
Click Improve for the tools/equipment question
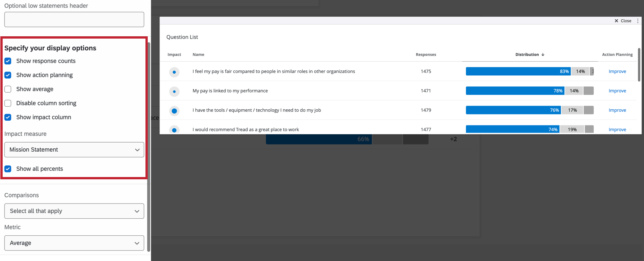coord(617,110)
